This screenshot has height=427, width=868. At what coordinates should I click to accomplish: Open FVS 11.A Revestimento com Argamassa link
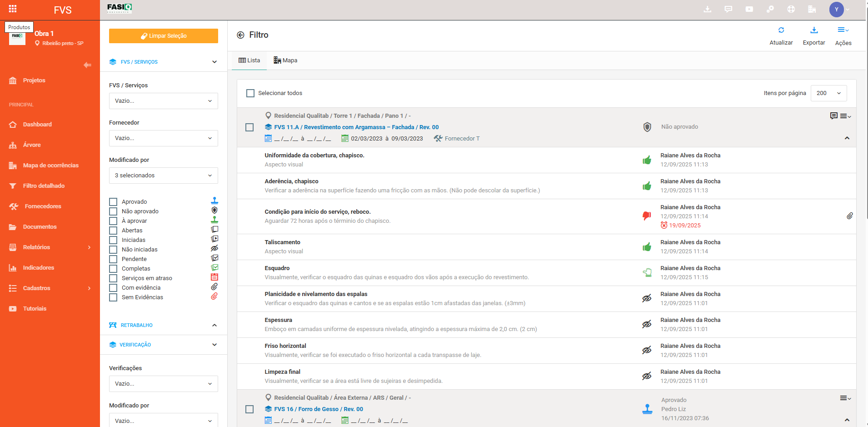coord(356,127)
